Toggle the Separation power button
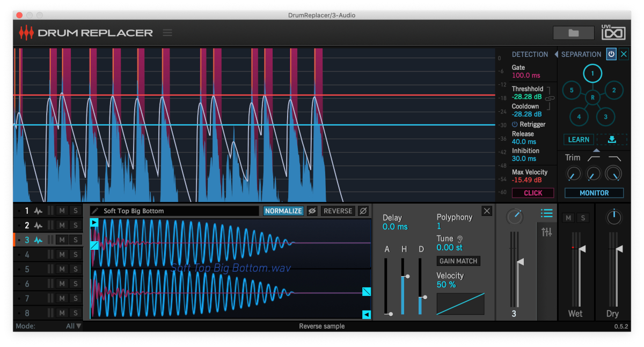This screenshot has width=644, height=347. tap(611, 54)
